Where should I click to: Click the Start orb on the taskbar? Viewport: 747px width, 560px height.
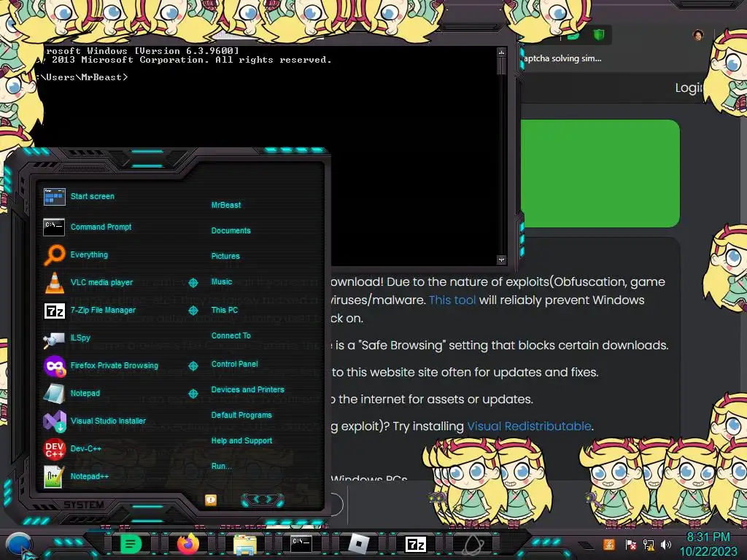18,545
